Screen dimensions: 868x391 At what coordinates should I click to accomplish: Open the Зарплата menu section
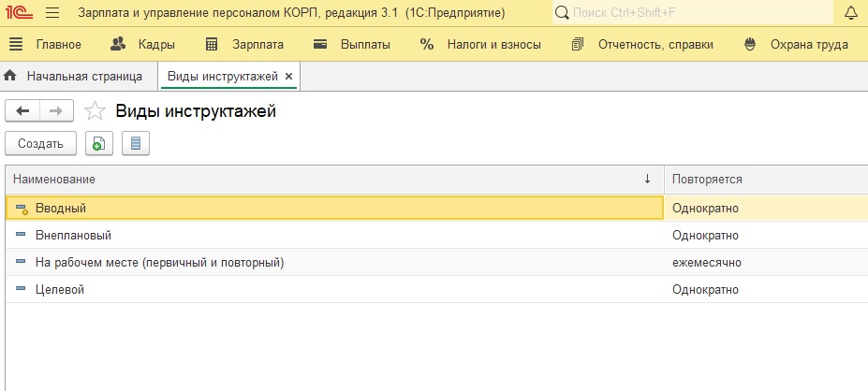click(x=244, y=45)
